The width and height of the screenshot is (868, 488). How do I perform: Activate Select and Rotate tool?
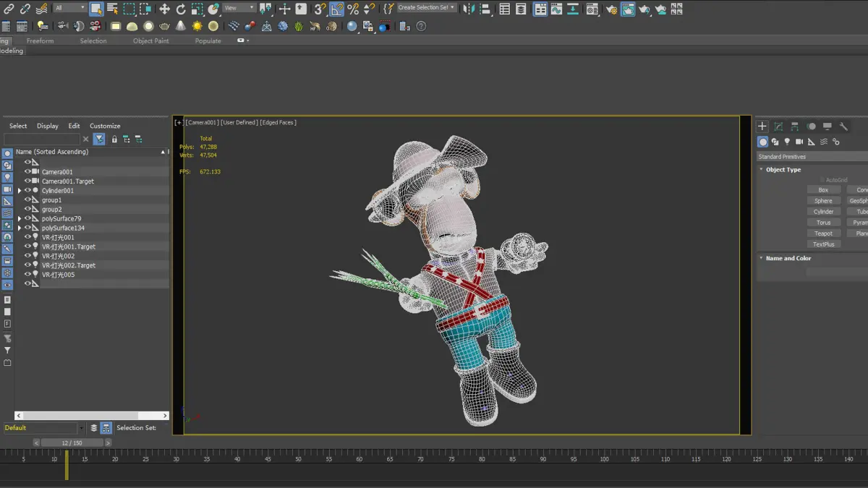181,9
